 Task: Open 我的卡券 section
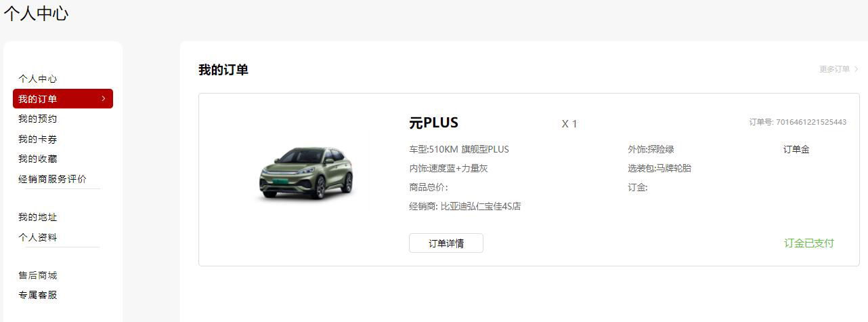click(x=37, y=139)
